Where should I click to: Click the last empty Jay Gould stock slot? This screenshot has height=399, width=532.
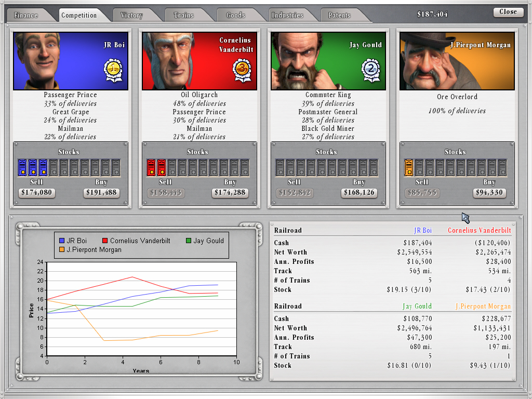tap(374, 168)
